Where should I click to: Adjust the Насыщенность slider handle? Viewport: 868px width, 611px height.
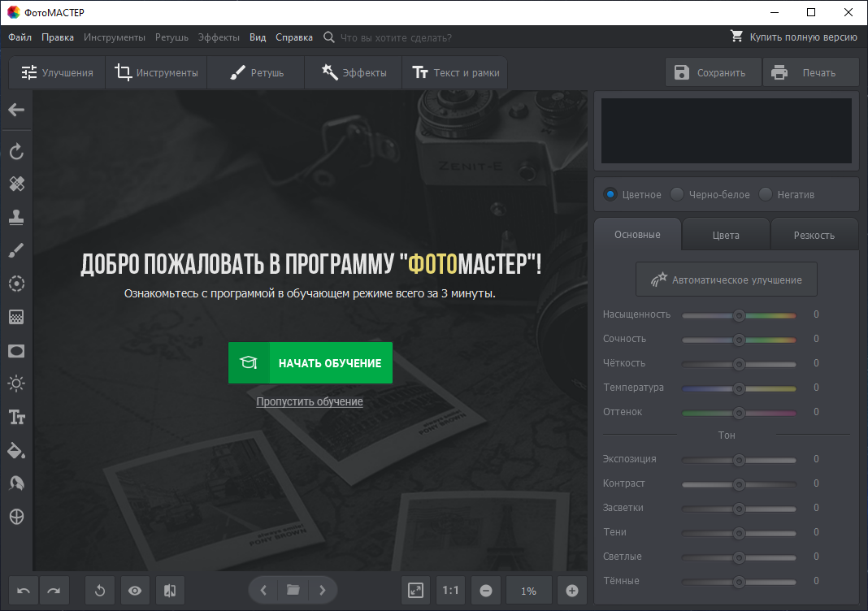(x=739, y=315)
